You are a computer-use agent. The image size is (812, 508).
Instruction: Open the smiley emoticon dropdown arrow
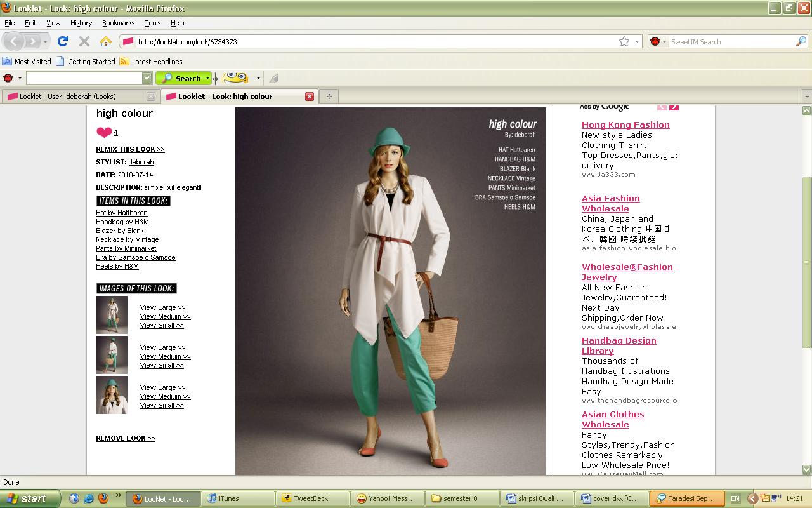(258, 78)
